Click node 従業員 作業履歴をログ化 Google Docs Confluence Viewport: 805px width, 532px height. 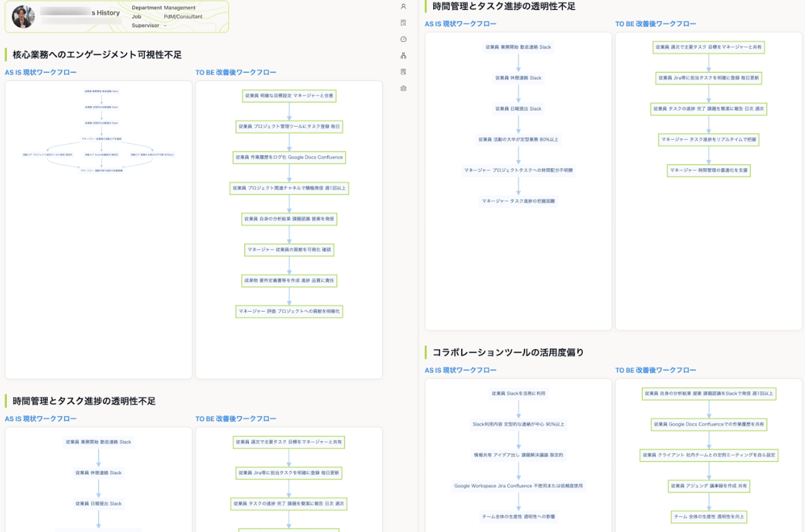(x=289, y=157)
